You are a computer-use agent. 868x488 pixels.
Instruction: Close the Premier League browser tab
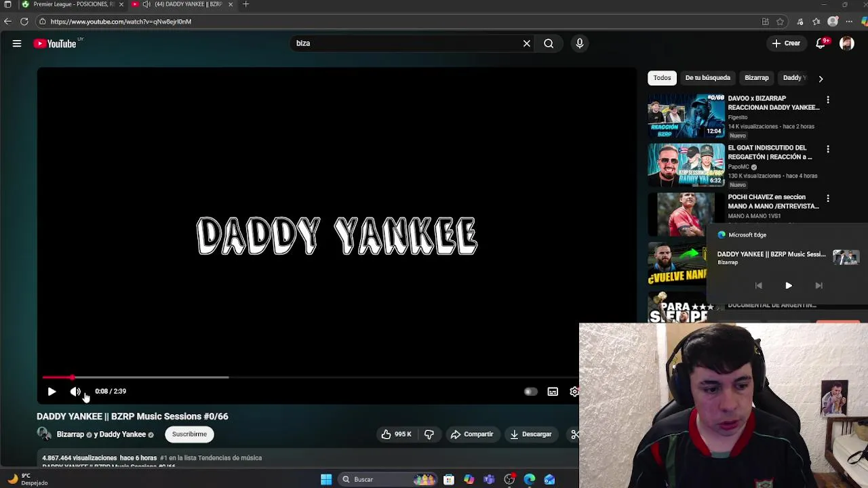click(121, 4)
